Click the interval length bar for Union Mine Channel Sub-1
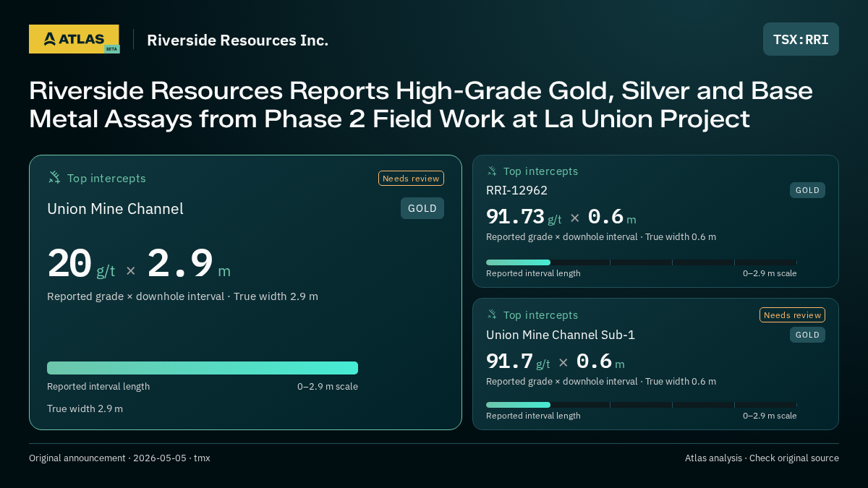This screenshot has height=488, width=868. [x=642, y=405]
